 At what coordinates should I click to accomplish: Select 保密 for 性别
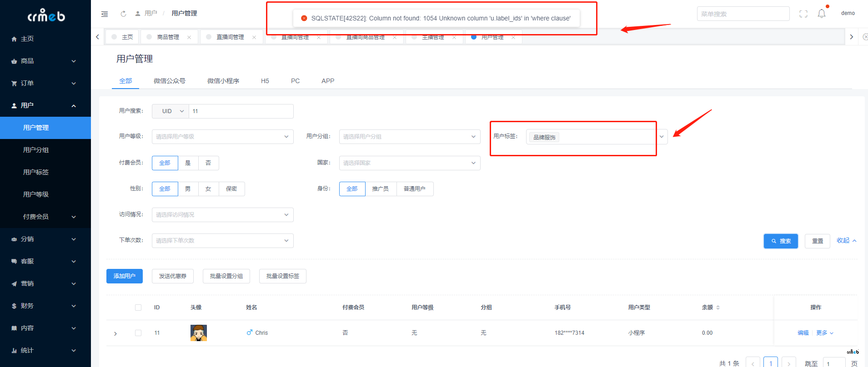[231, 189]
